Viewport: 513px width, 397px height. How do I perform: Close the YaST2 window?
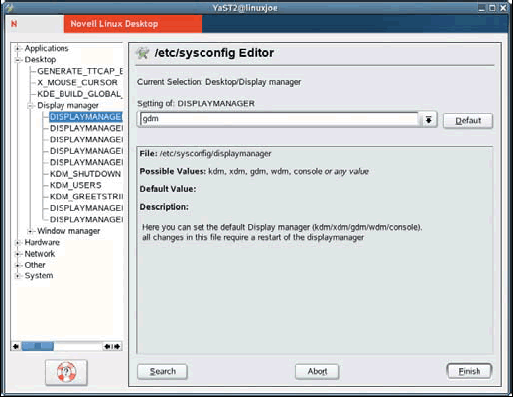pos(503,8)
